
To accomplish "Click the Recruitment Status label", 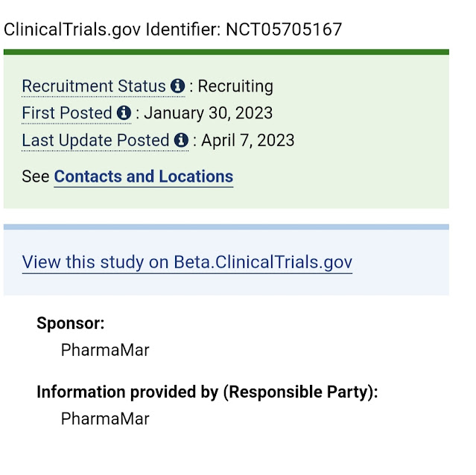I will click(x=94, y=86).
